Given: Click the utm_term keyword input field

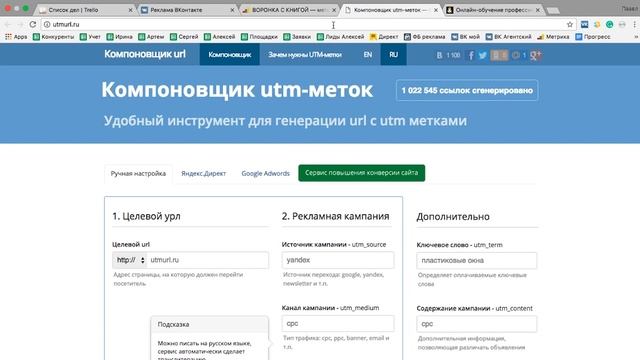Looking at the screenshot, I should [x=476, y=260].
